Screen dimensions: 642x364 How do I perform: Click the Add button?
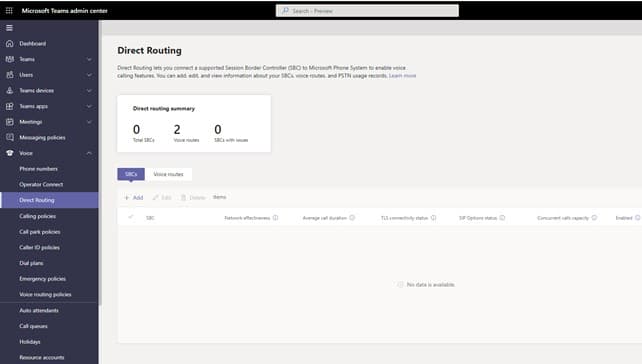click(x=134, y=197)
